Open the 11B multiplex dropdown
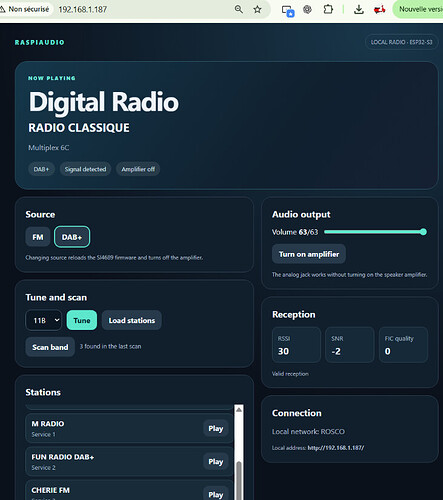This screenshot has width=443, height=500. click(44, 320)
